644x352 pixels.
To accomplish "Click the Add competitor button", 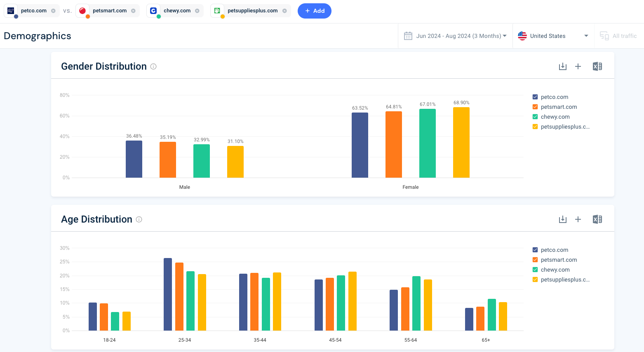I will (315, 11).
